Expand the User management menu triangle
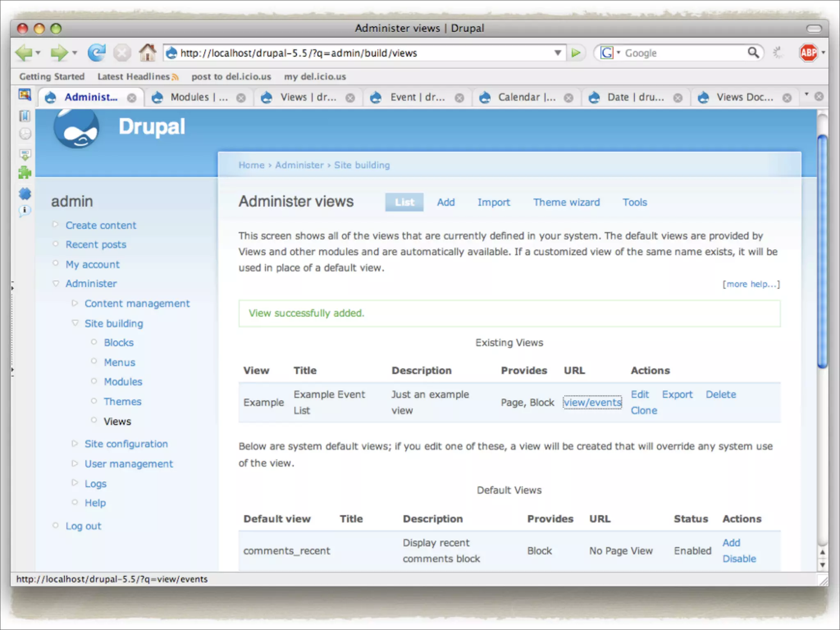Viewport: 840px width, 630px height. (75, 463)
